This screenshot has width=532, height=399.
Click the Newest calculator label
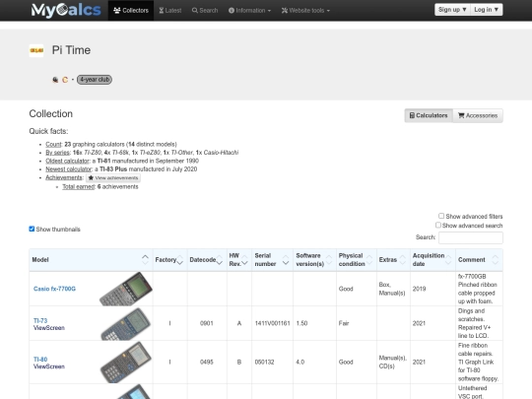69,169
